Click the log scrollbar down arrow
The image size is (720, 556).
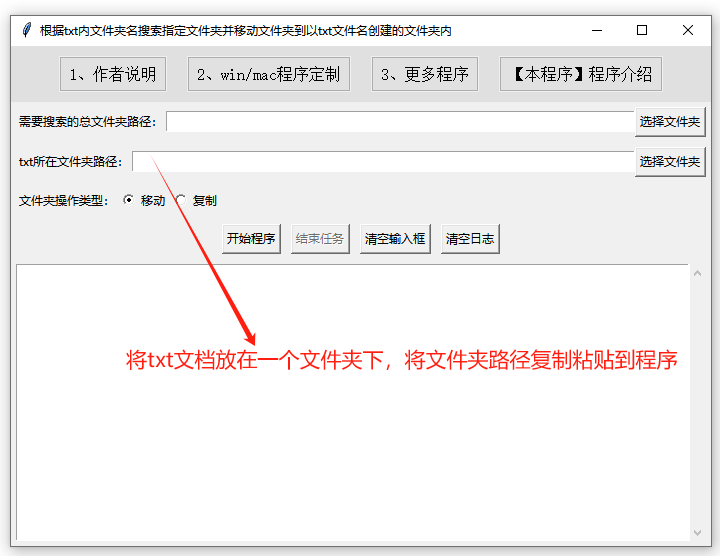pyautogui.click(x=698, y=533)
